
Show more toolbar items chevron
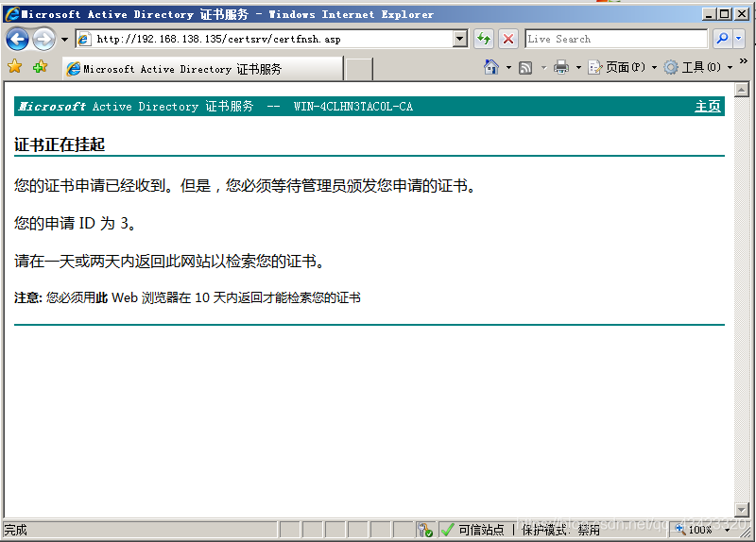click(744, 60)
